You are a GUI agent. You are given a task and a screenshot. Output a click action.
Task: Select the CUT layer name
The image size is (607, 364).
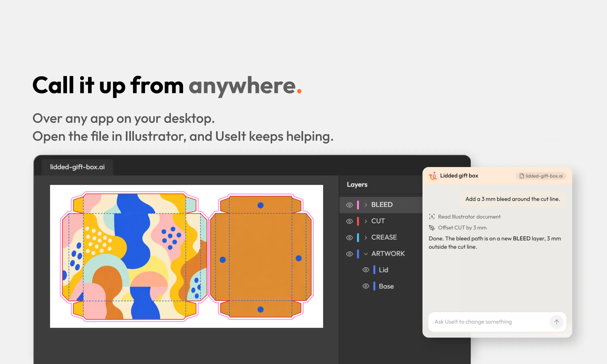(378, 221)
